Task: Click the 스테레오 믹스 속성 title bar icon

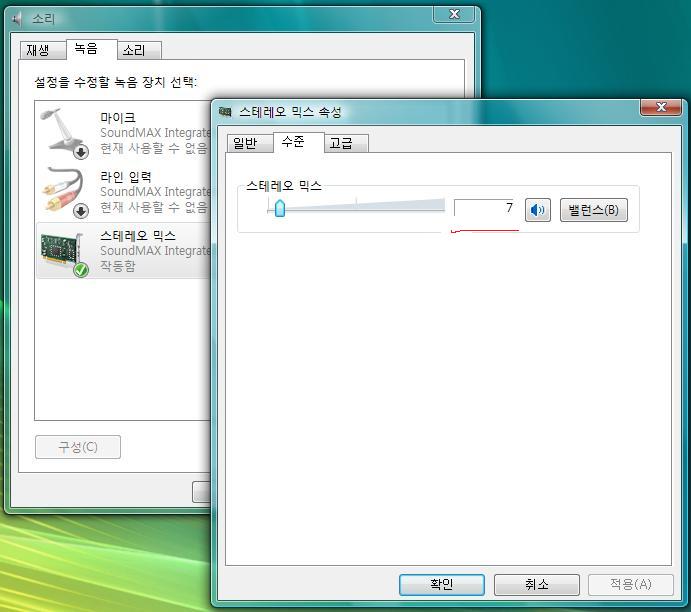Action: click(225, 112)
